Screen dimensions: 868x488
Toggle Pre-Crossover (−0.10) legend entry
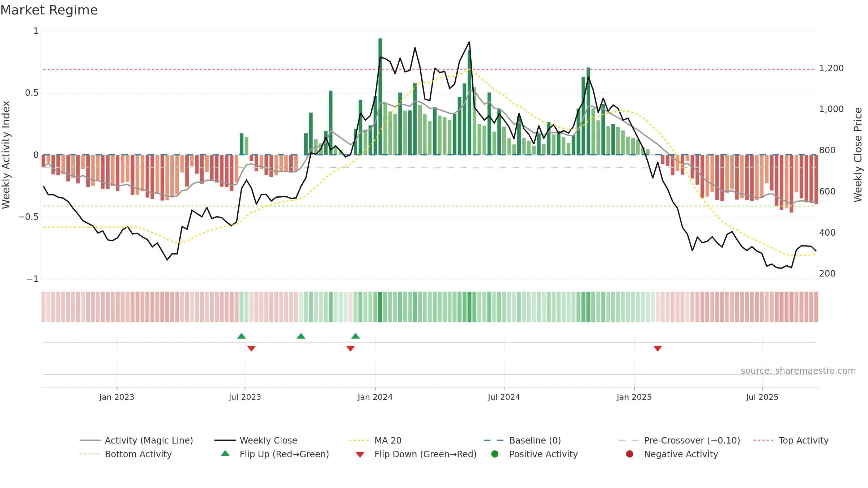coord(680,440)
